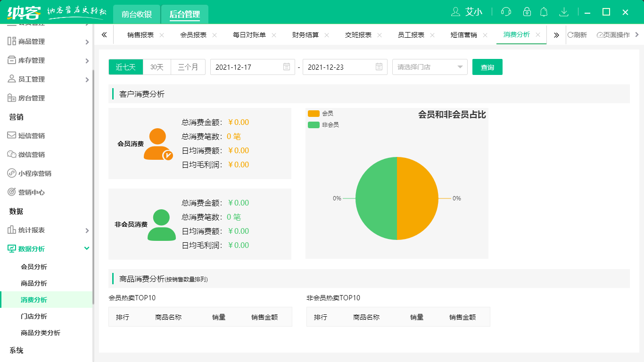The image size is (644, 362).
Task: Select the 小程序营销 music-note icon
Action: (x=10, y=173)
